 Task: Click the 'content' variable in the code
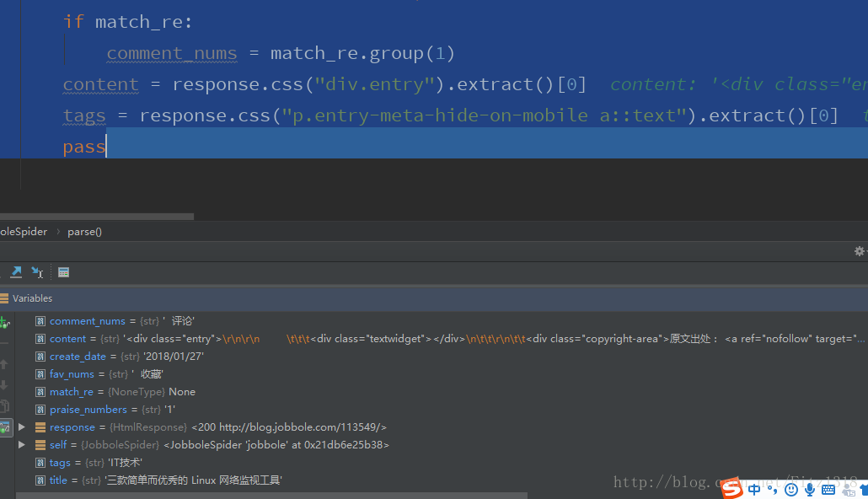tap(101, 84)
